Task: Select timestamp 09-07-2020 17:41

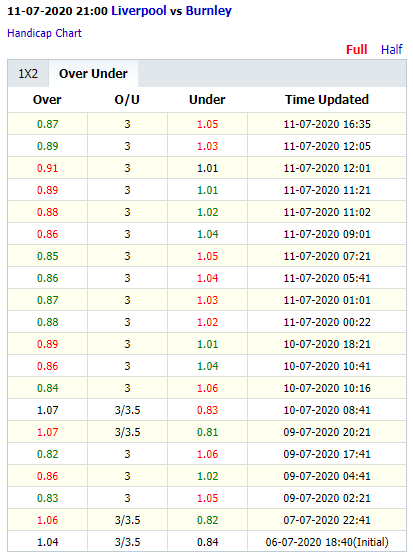Action: (x=327, y=454)
